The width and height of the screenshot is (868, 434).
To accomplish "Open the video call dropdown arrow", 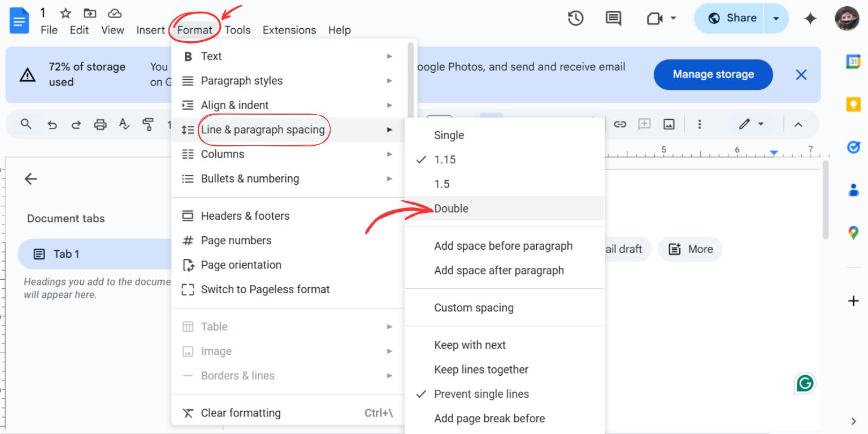I will point(673,19).
